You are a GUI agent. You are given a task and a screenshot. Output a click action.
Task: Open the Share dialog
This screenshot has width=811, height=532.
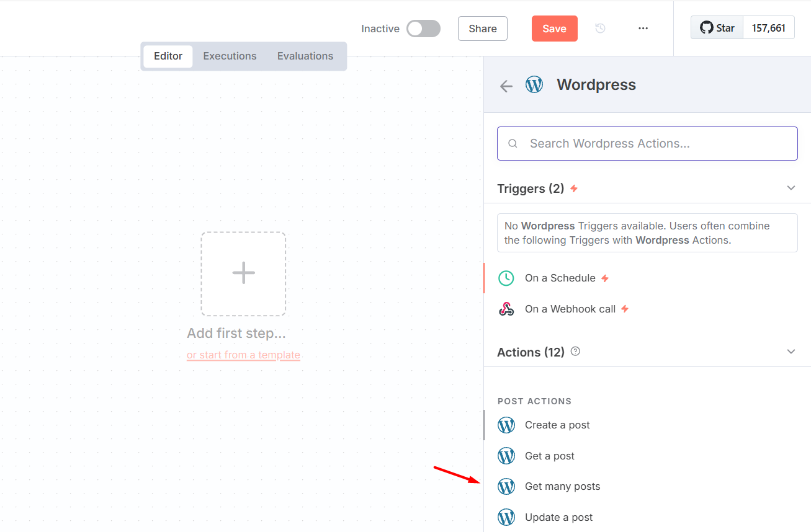coord(482,28)
